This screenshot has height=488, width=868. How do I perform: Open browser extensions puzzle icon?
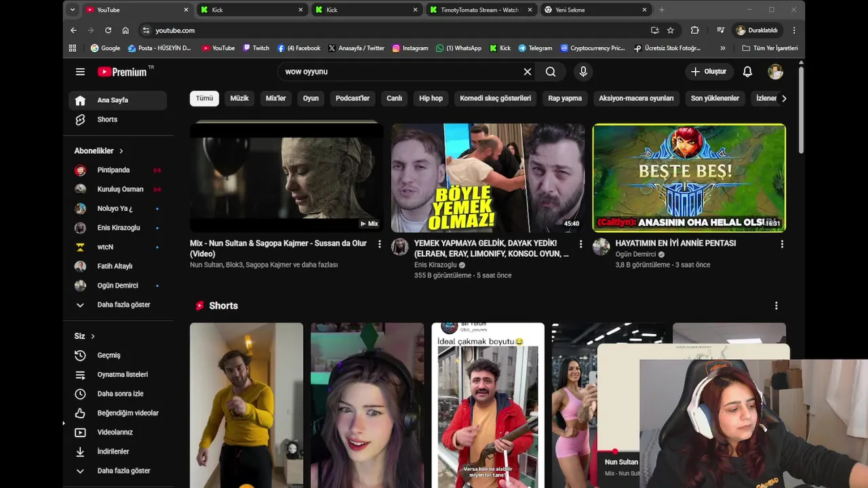[695, 30]
